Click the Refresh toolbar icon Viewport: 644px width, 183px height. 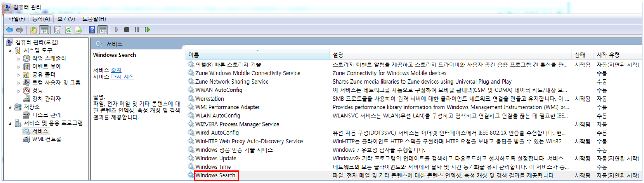coord(68,30)
